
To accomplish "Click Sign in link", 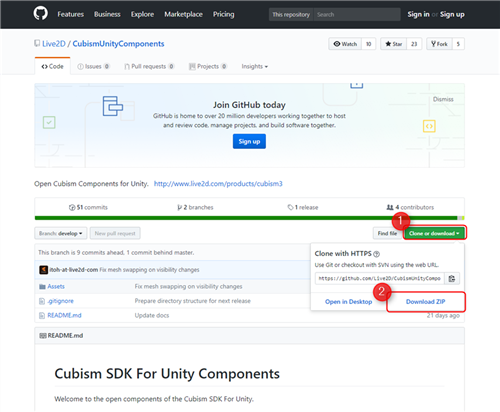I will (418, 14).
